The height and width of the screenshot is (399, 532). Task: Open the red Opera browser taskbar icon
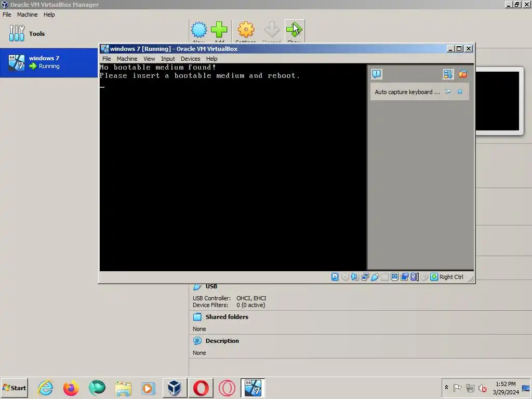tap(201, 388)
